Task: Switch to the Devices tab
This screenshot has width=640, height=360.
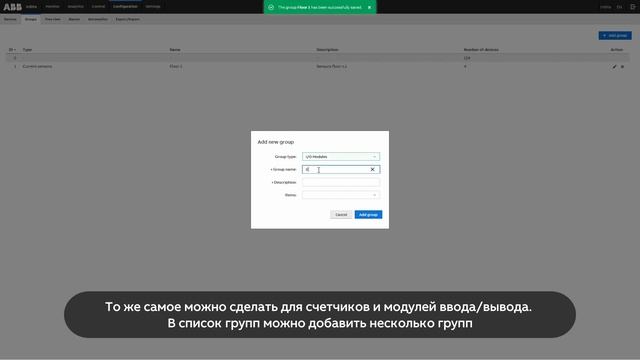Action: tap(10, 19)
